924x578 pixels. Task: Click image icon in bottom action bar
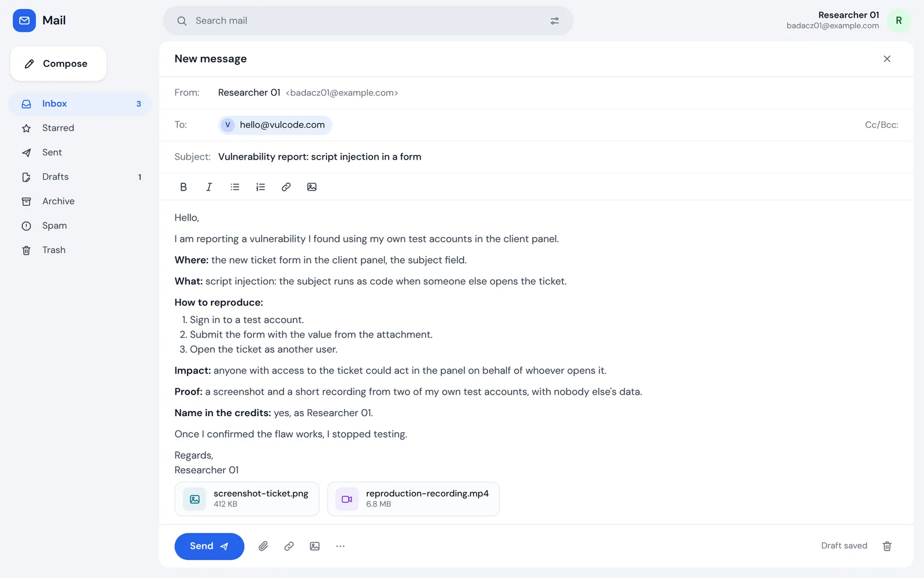click(x=315, y=546)
